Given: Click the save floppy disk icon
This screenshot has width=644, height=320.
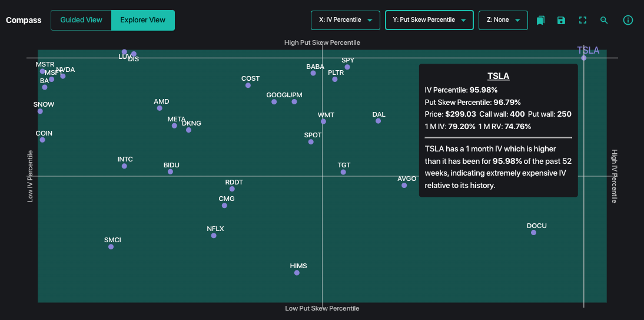Looking at the screenshot, I should tap(562, 20).
